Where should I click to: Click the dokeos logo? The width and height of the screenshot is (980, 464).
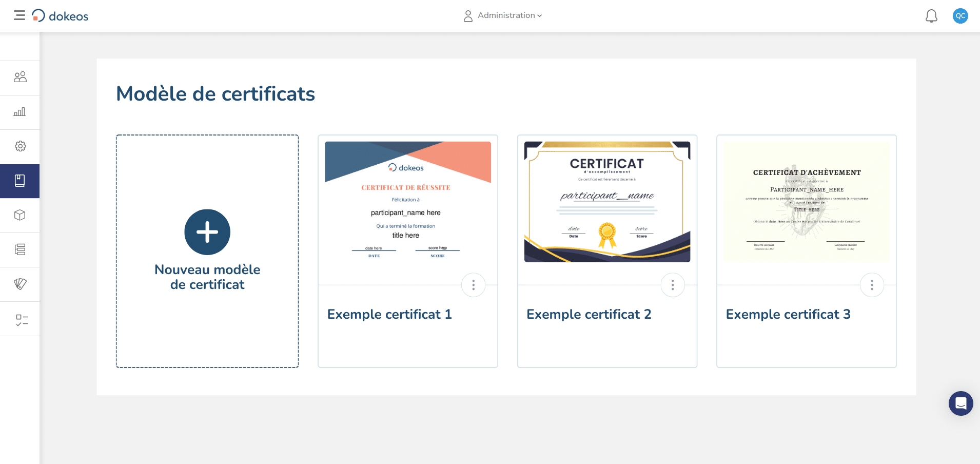coord(60,16)
